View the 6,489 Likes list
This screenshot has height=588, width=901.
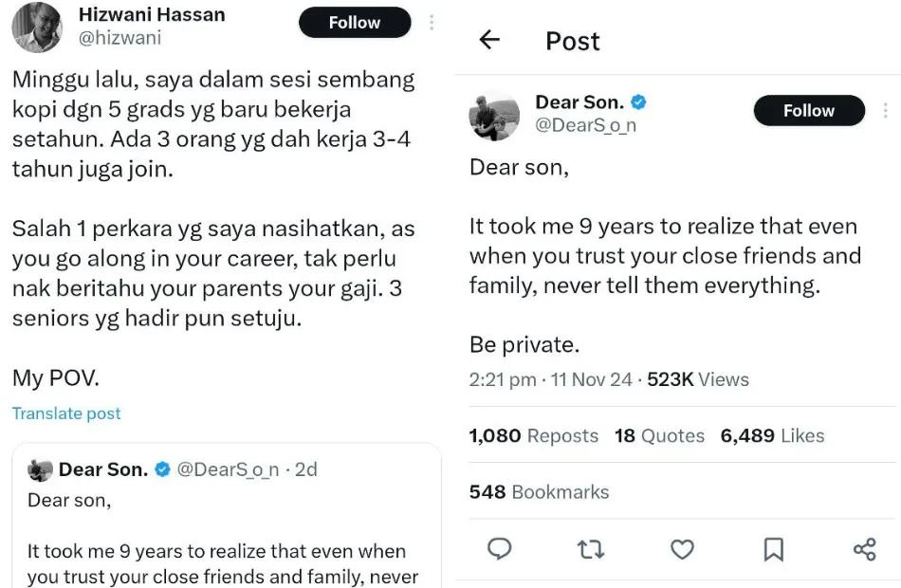(x=772, y=436)
